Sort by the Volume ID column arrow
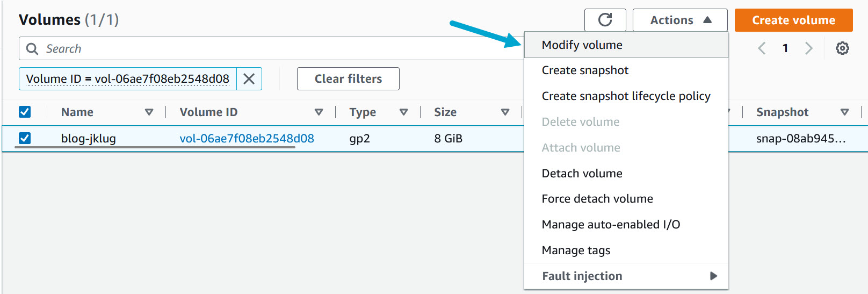 pyautogui.click(x=319, y=112)
